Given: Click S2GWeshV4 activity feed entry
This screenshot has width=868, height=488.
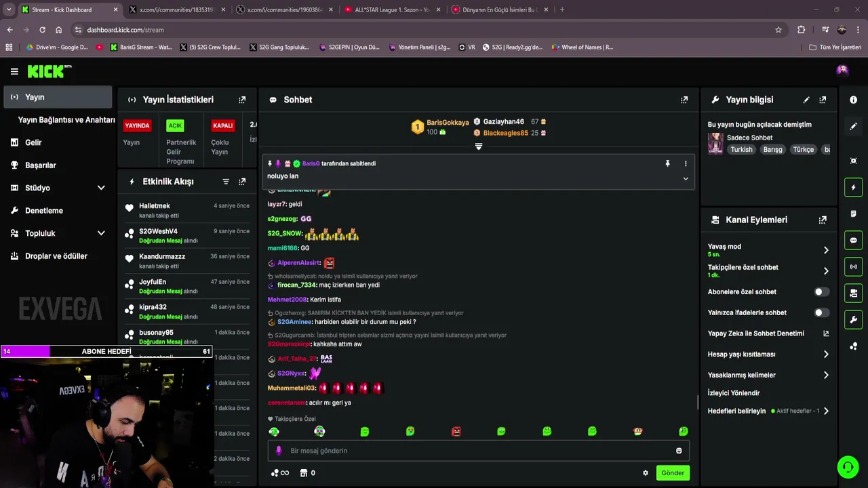Looking at the screenshot, I should (187, 235).
